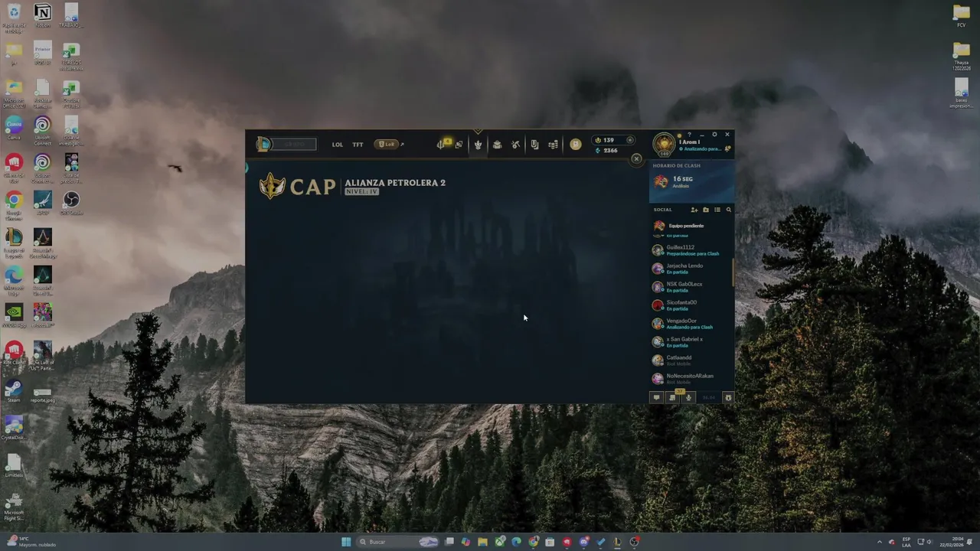Click the NIVEL IV tier label
The image size is (980, 551).
click(362, 191)
